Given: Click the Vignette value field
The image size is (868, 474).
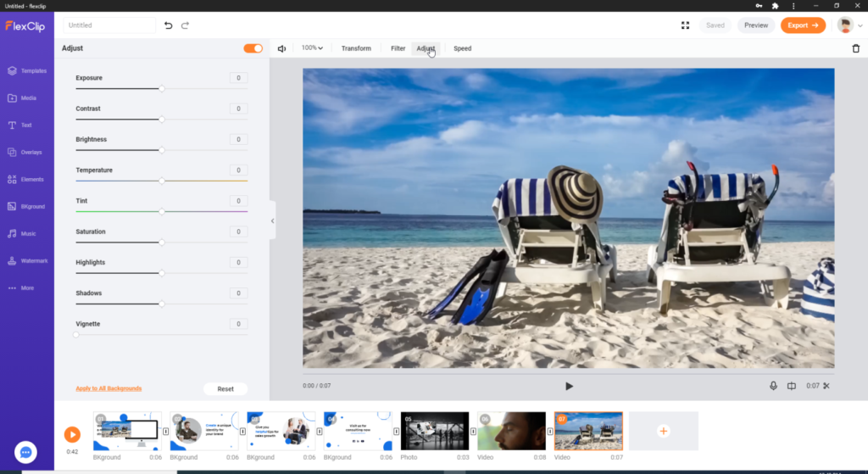Looking at the screenshot, I should coord(238,324).
